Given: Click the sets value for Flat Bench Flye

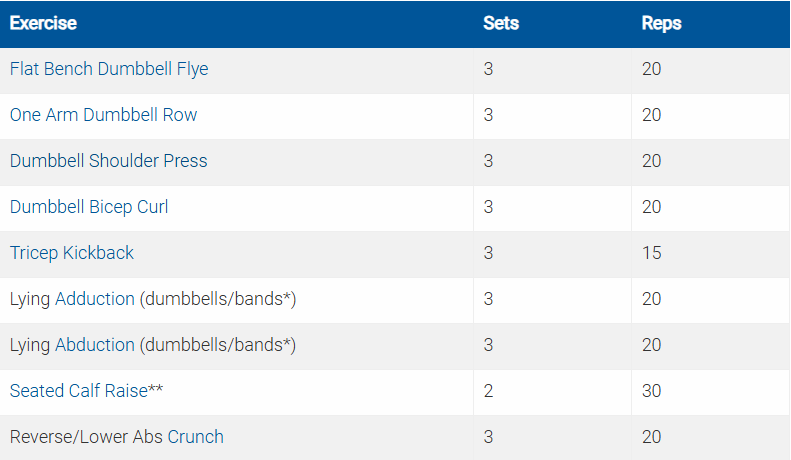Looking at the screenshot, I should (x=488, y=69).
